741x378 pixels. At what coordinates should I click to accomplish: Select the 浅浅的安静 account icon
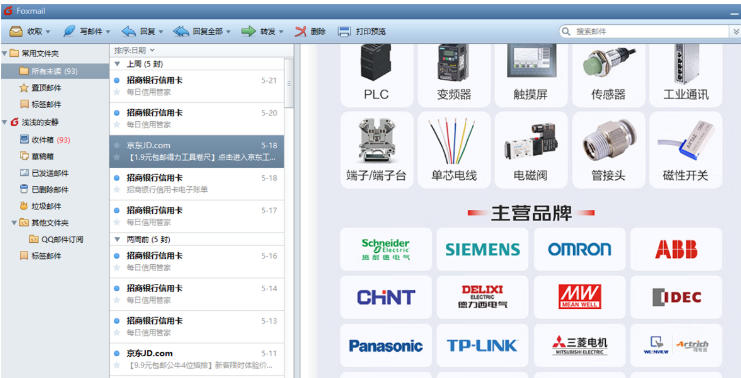coord(14,122)
